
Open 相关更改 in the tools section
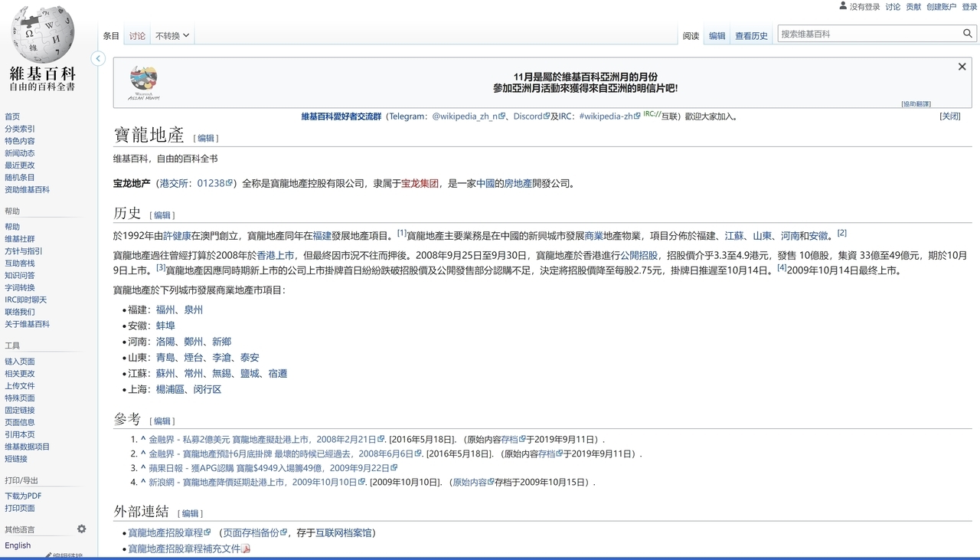20,373
